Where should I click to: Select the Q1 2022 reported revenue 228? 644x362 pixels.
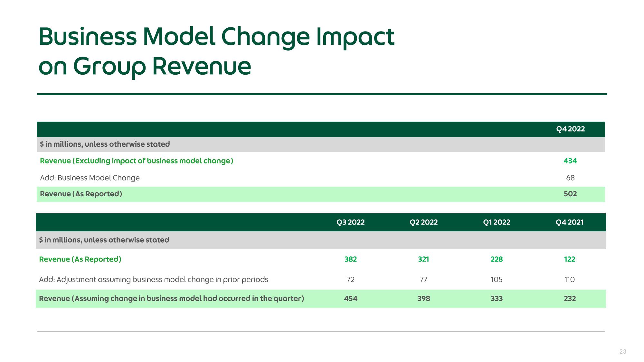coord(497,259)
